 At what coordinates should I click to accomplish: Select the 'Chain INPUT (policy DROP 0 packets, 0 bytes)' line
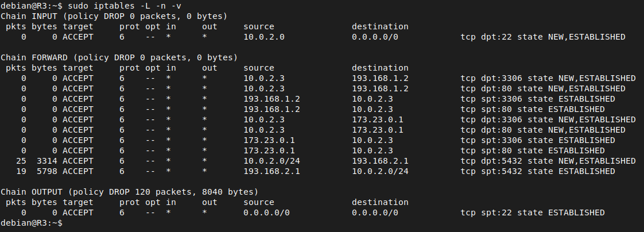point(114,16)
